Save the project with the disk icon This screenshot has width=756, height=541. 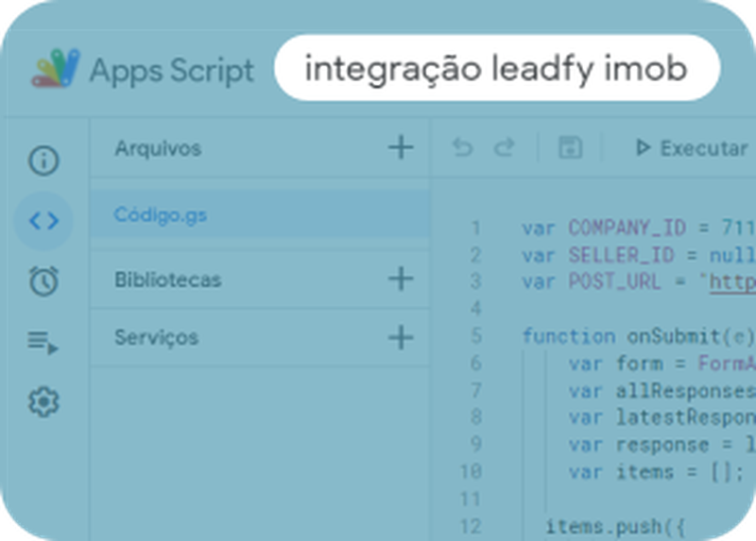pyautogui.click(x=571, y=147)
